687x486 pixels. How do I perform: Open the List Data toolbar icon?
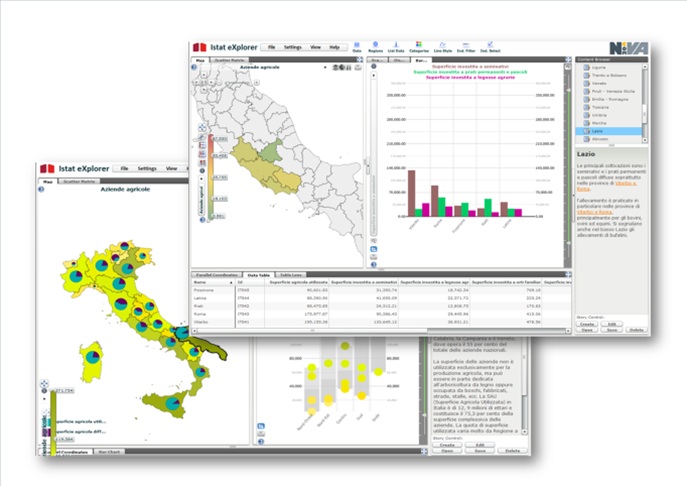pyautogui.click(x=396, y=47)
